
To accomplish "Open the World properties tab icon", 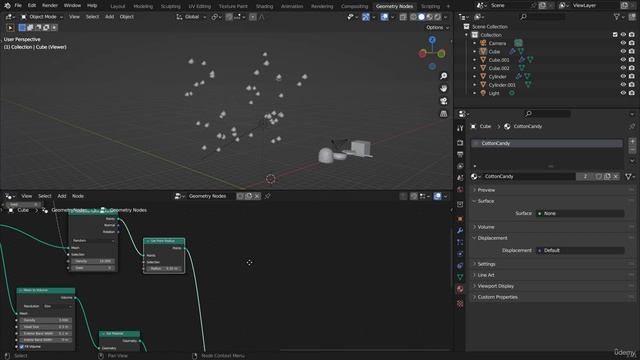I will (x=460, y=190).
